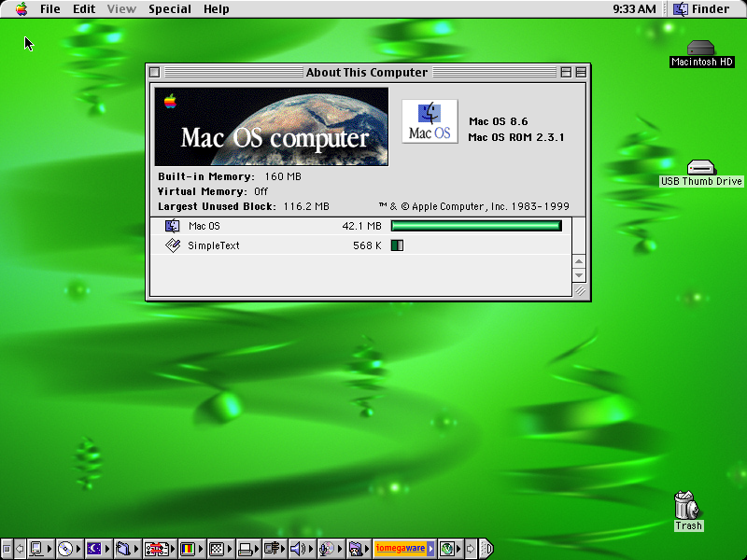Click the "Largest Unused Block: 116.2 MB" line
The height and width of the screenshot is (560, 747).
click(x=244, y=206)
